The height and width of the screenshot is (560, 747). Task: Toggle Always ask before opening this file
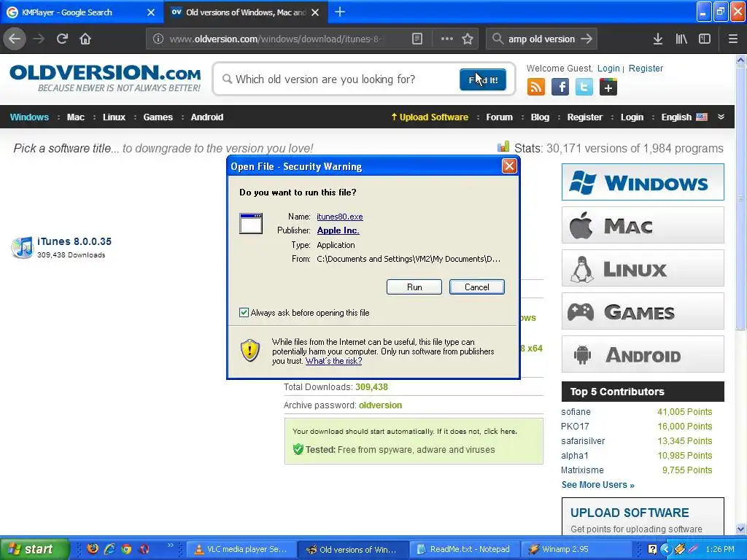tap(244, 312)
